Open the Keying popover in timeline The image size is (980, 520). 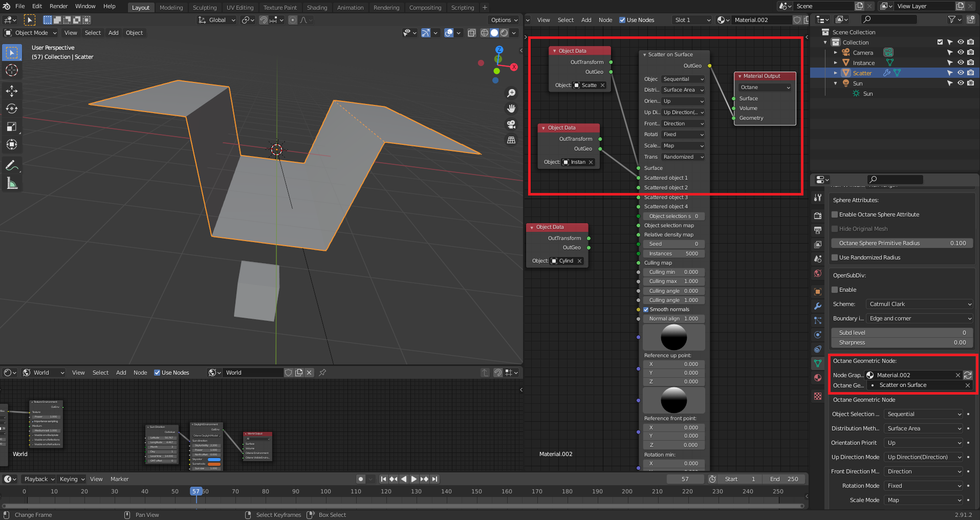(72, 479)
